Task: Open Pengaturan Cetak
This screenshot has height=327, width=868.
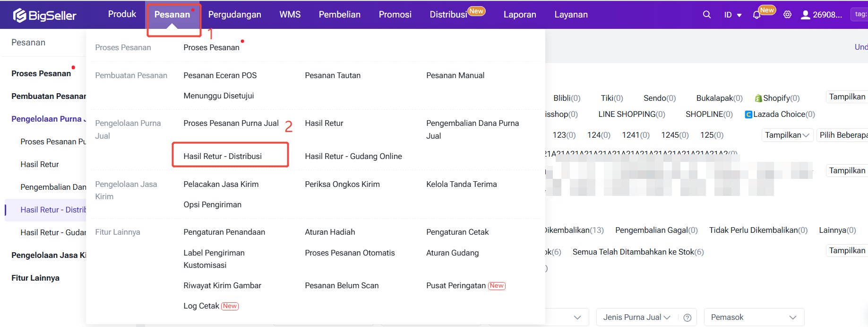Action: (457, 232)
